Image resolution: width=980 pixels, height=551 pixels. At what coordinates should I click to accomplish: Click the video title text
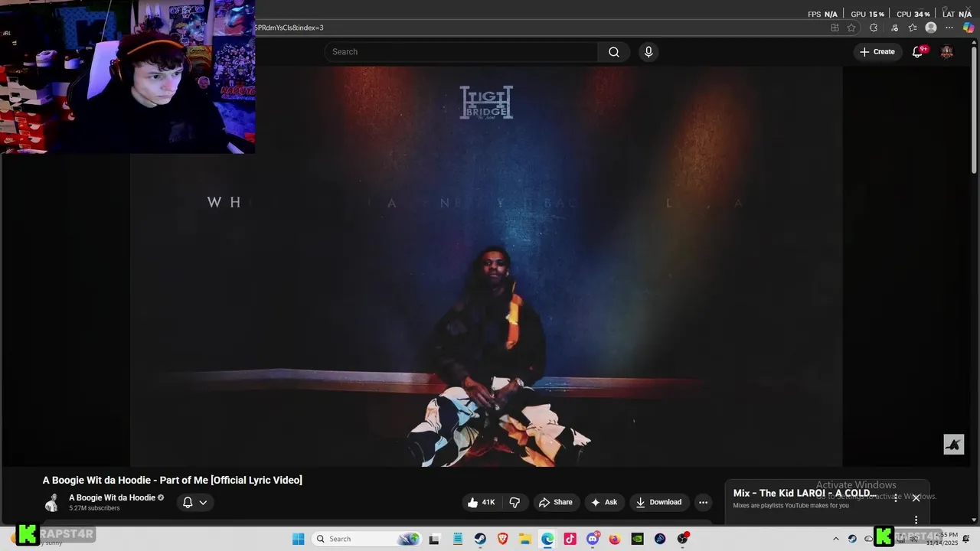172,480
